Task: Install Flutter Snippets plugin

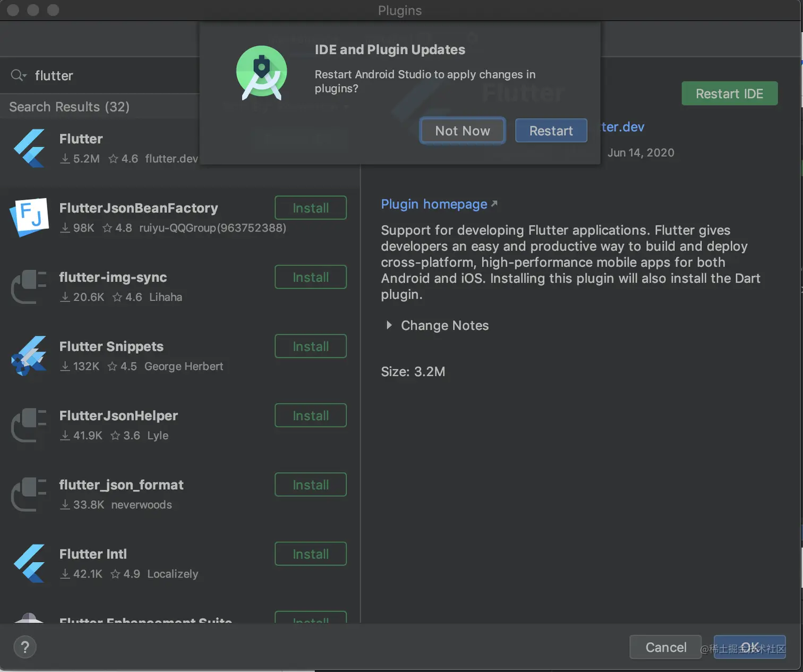Action: point(311,346)
